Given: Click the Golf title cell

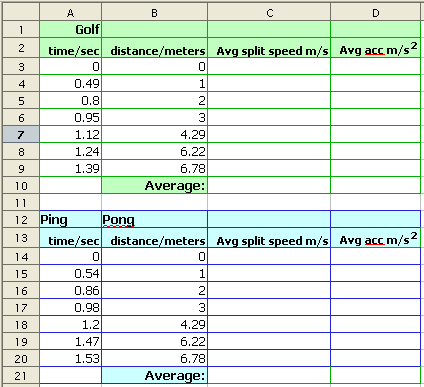Looking at the screenshot, I should (x=71, y=30).
